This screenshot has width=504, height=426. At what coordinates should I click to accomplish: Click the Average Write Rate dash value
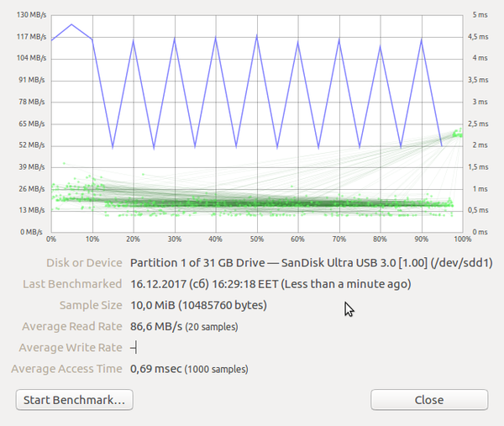point(134,348)
